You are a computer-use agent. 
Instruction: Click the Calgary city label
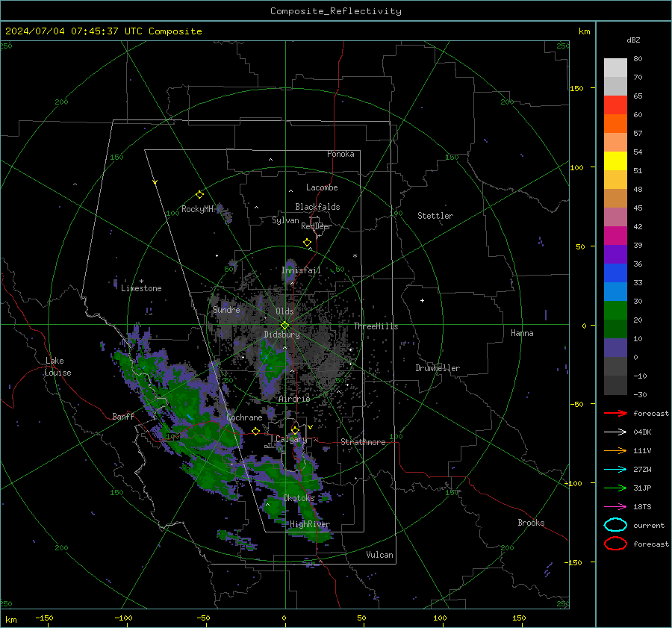[291, 439]
